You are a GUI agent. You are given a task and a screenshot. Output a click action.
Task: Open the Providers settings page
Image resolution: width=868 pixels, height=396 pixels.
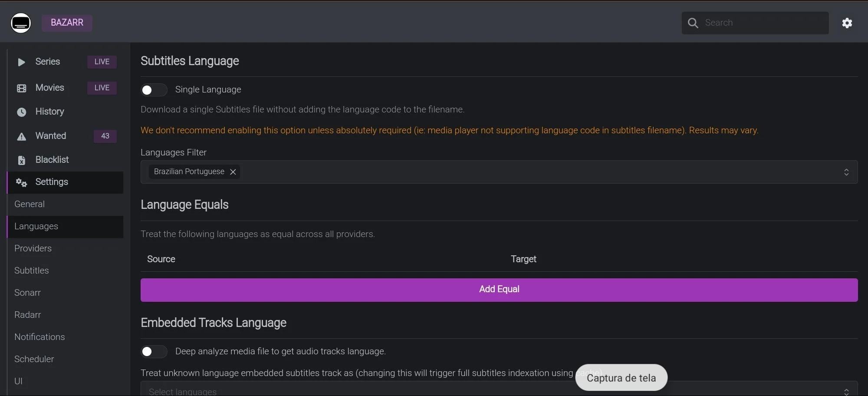[33, 248]
